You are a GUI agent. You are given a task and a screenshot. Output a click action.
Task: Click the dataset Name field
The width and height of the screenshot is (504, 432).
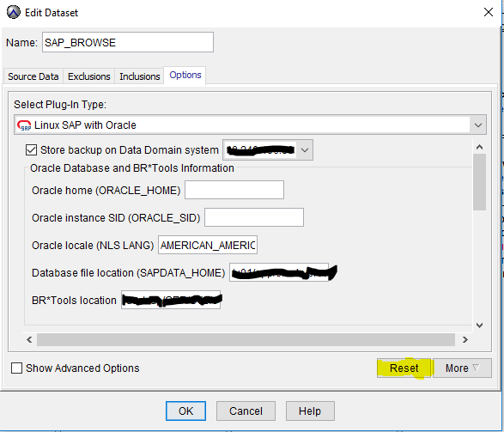coord(128,42)
